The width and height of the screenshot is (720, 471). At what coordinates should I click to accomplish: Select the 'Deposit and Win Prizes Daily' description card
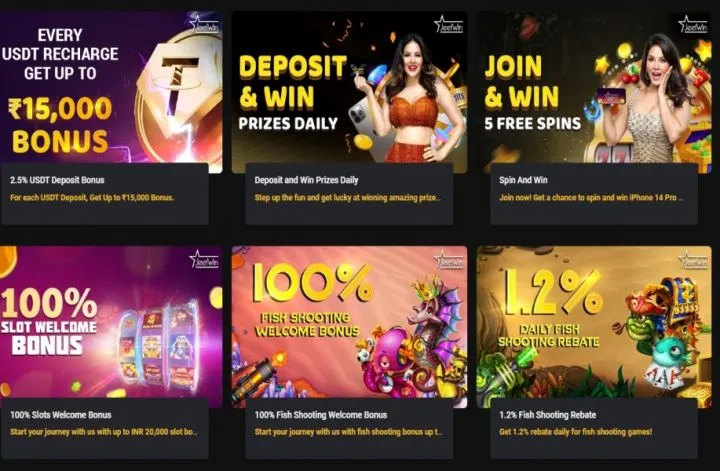349,194
